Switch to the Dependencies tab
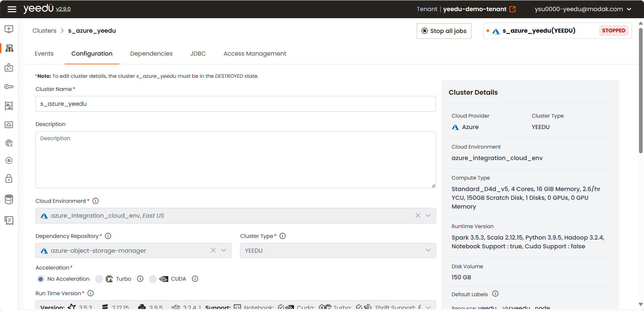Screen dimensions: 644x311 tap(151, 54)
